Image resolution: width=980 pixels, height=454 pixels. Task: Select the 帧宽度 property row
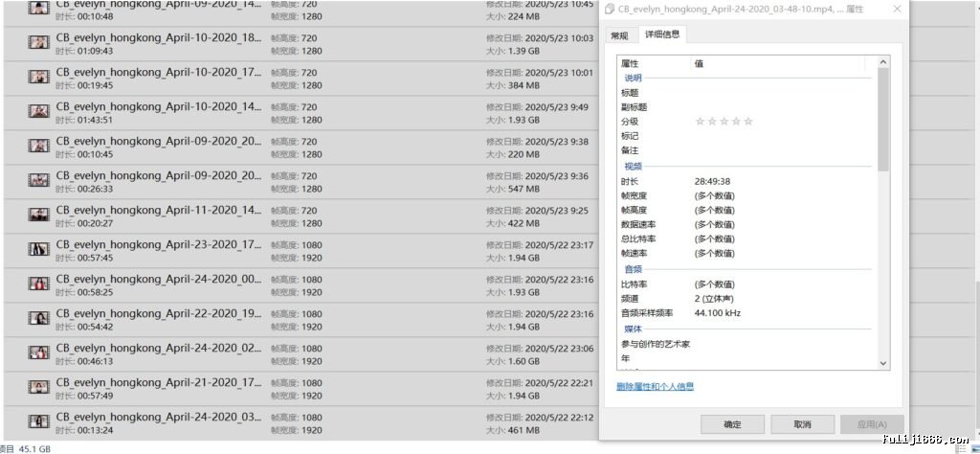tap(746, 195)
